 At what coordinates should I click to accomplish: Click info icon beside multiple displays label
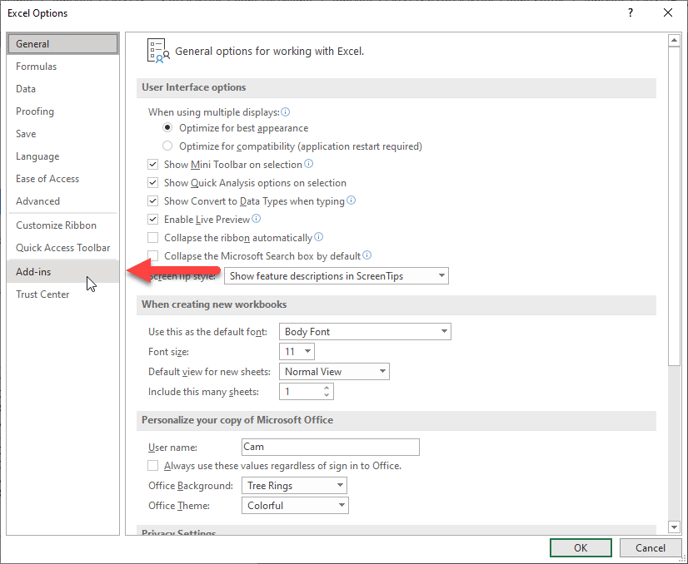pos(286,112)
